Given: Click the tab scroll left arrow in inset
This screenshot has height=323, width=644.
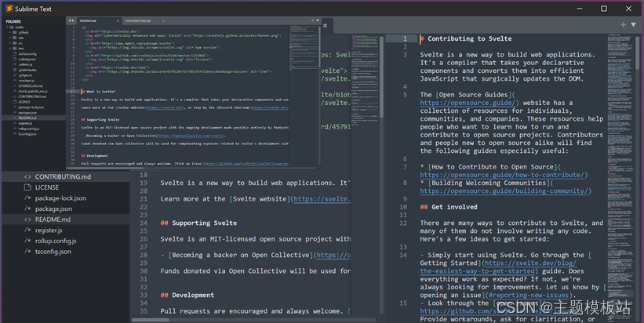Looking at the screenshot, I should click(69, 20).
